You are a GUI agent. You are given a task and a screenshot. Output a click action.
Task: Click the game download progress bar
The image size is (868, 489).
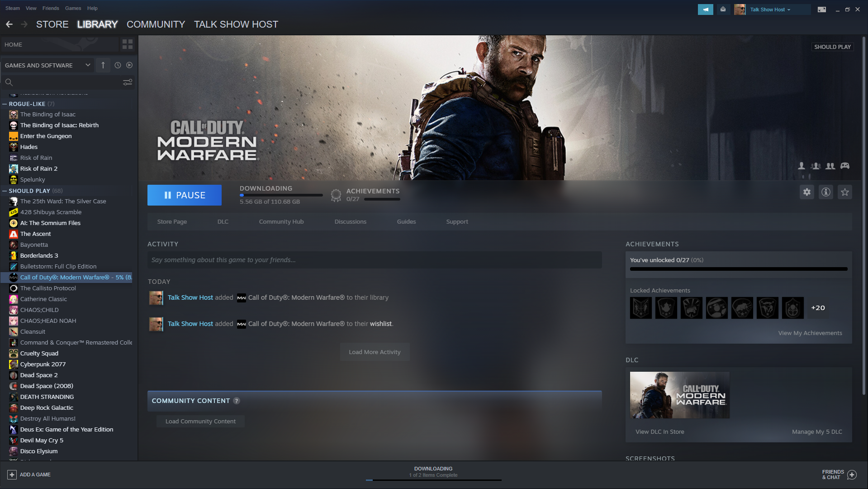(281, 195)
